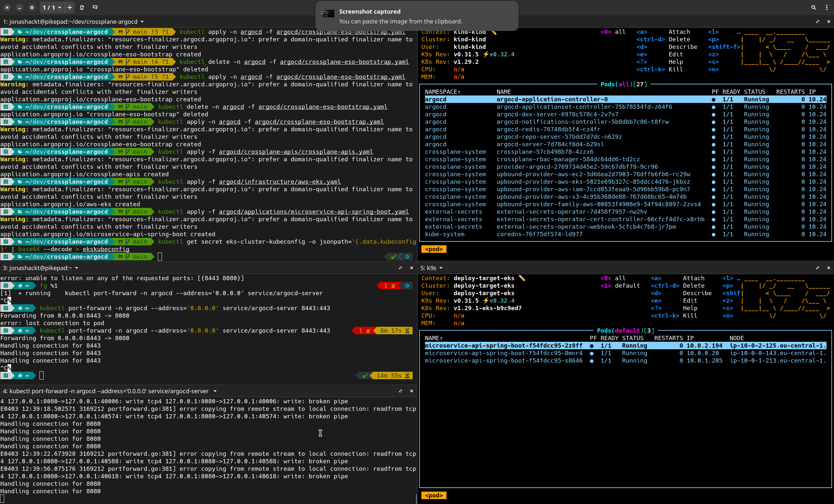
Task: Close the bottom k9s pane 5
Action: 828,268
